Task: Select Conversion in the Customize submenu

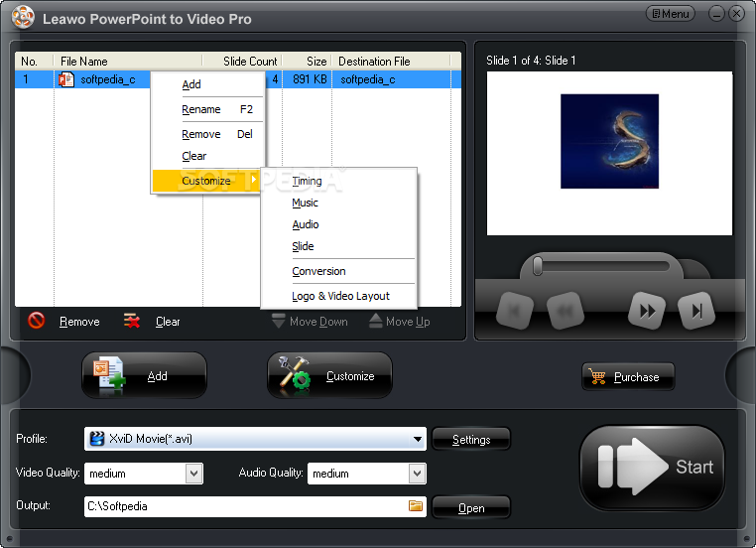Action: point(338,271)
